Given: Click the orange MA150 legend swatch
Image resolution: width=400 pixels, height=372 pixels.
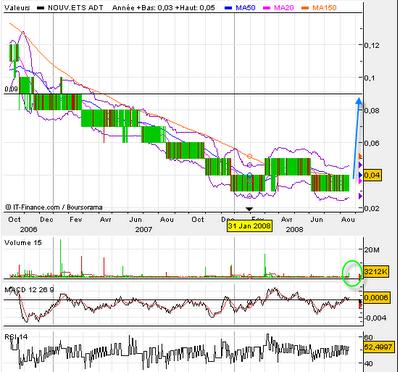Looking at the screenshot, I should click(306, 8).
